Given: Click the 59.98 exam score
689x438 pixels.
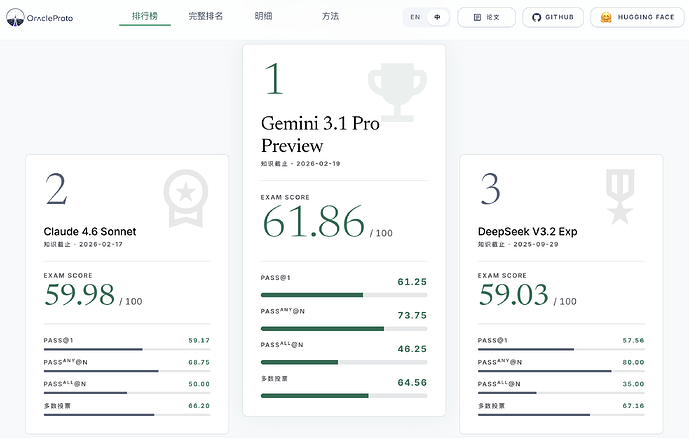Looking at the screenshot, I should click(80, 294).
